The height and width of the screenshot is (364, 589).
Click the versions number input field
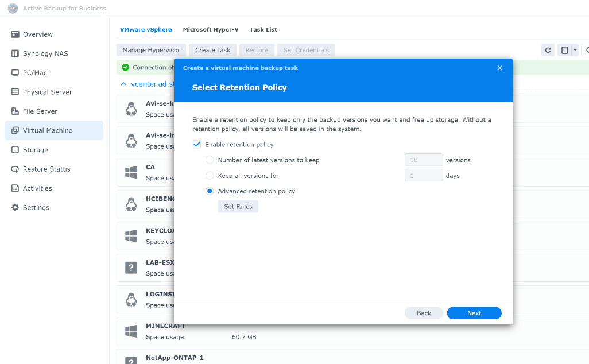[424, 160]
